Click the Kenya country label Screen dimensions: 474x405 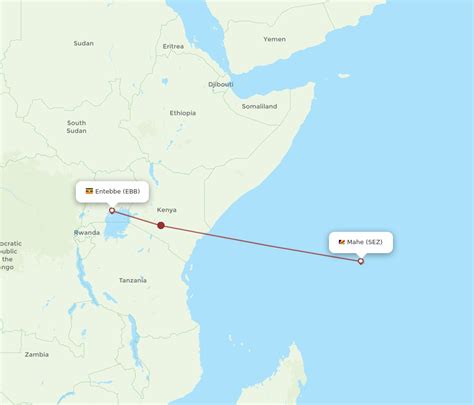coord(167,210)
